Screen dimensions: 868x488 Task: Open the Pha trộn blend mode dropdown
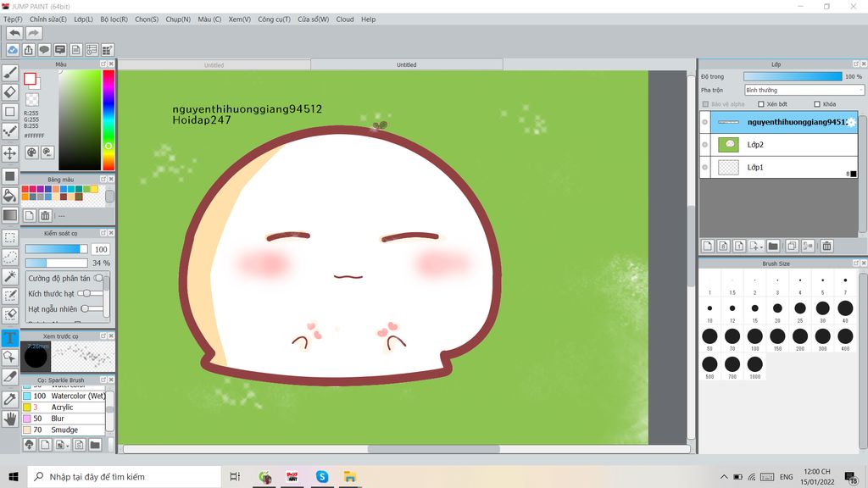(804, 90)
